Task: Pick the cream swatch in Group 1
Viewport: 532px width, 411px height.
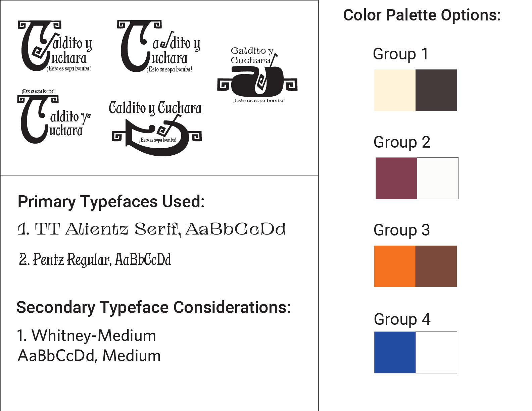Action: pos(395,90)
